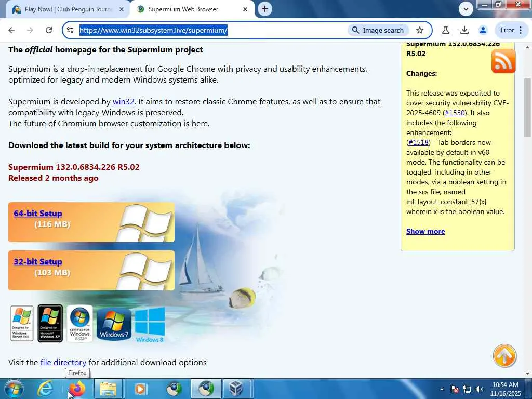Click the scrollbar up arrow
The width and height of the screenshot is (532, 399).
pos(527,47)
